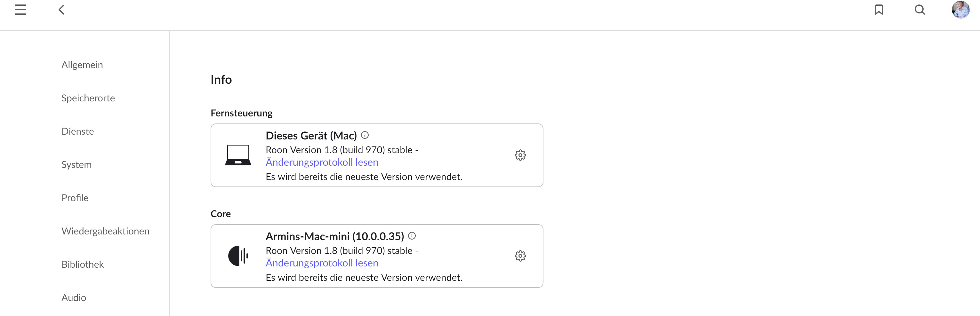Image resolution: width=980 pixels, height=316 pixels.
Task: Click the Roon core logo icon
Action: click(x=238, y=256)
